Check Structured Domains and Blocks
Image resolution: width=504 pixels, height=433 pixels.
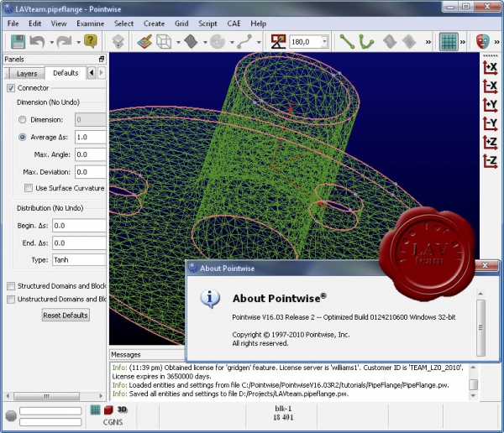tap(11, 286)
